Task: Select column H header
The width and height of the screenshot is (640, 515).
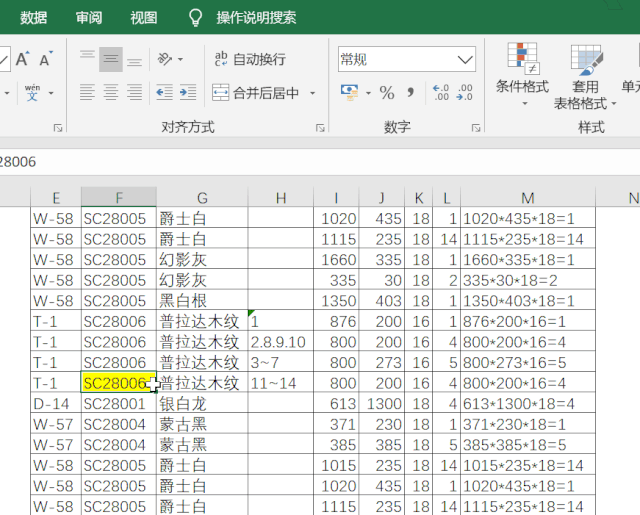Action: click(x=280, y=198)
